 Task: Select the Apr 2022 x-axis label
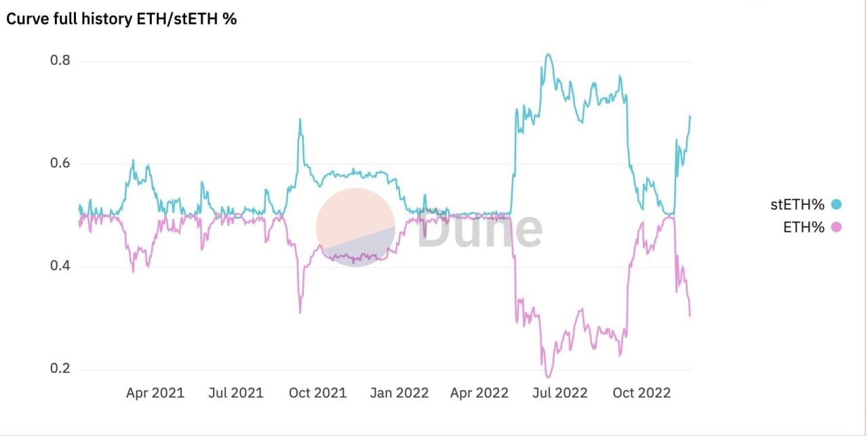[479, 393]
